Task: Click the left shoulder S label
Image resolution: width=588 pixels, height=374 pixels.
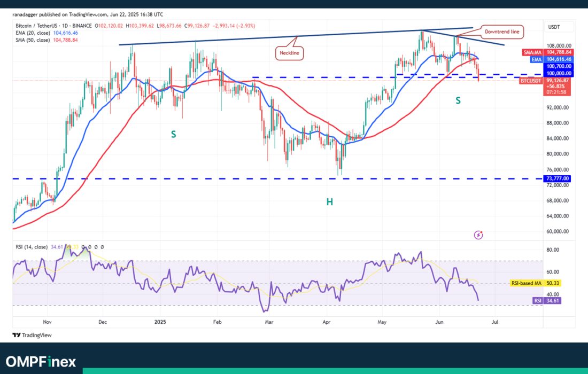Action: pyautogui.click(x=173, y=135)
